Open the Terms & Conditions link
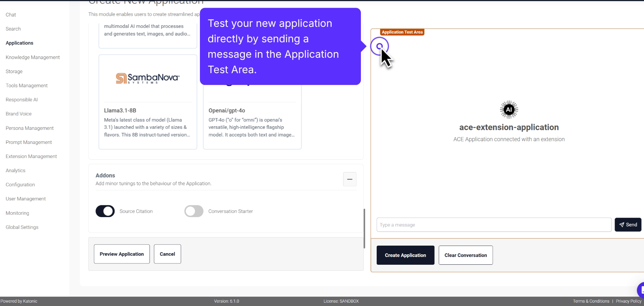644x306 pixels. pos(591,301)
